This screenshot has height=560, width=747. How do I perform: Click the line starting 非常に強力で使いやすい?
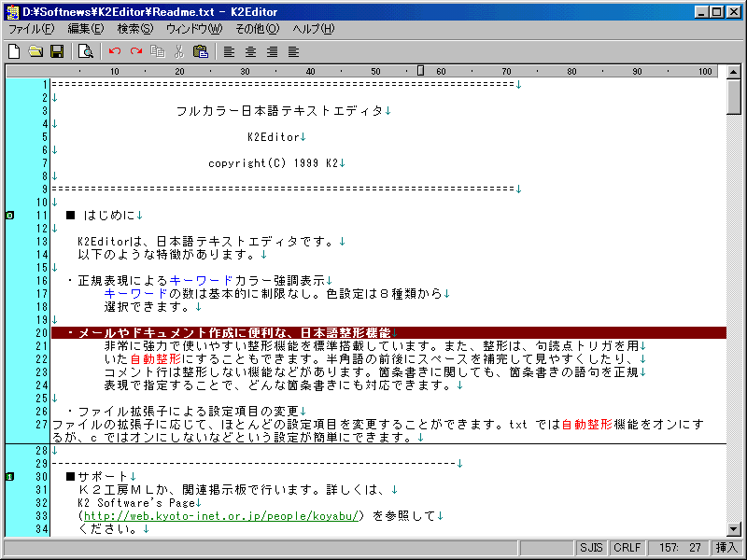click(372, 346)
